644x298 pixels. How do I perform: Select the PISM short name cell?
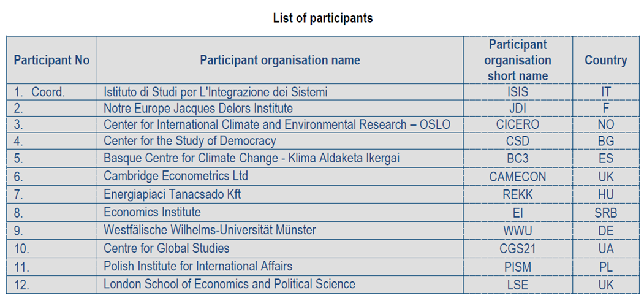click(x=517, y=267)
